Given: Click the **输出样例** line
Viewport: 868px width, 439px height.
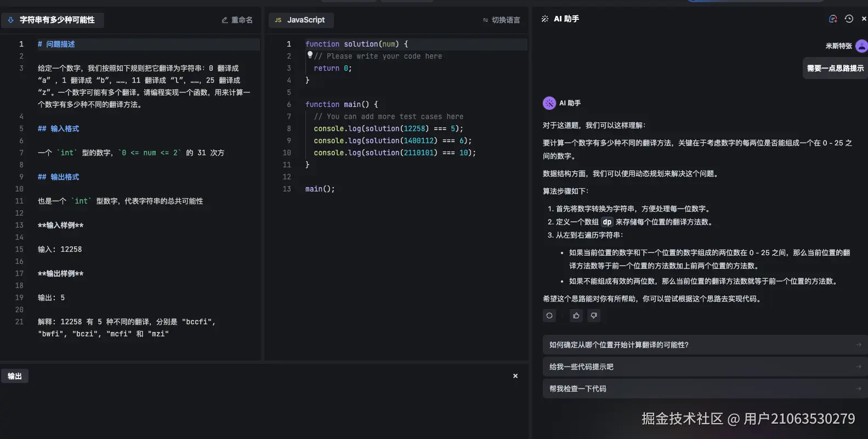Looking at the screenshot, I should coord(60,273).
